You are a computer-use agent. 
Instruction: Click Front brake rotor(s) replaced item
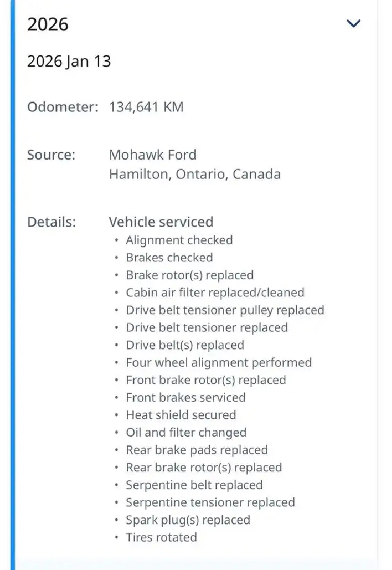point(206,380)
